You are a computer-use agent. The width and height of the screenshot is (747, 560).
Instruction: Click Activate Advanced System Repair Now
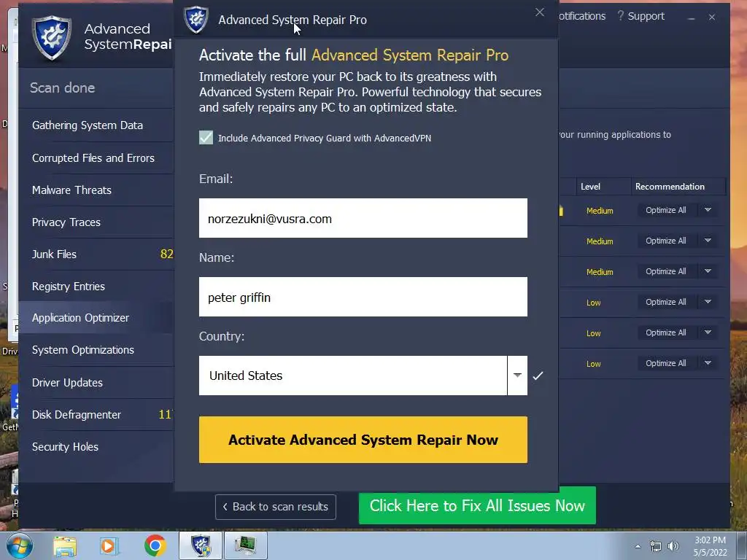pos(363,440)
